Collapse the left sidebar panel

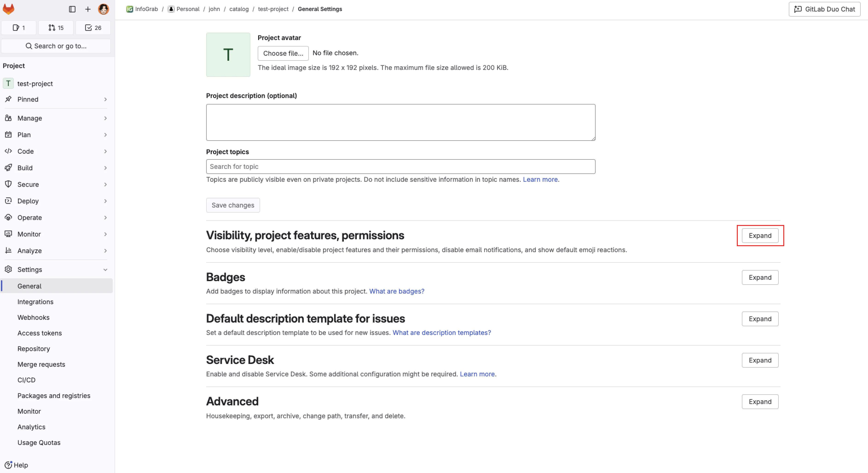[x=72, y=9]
